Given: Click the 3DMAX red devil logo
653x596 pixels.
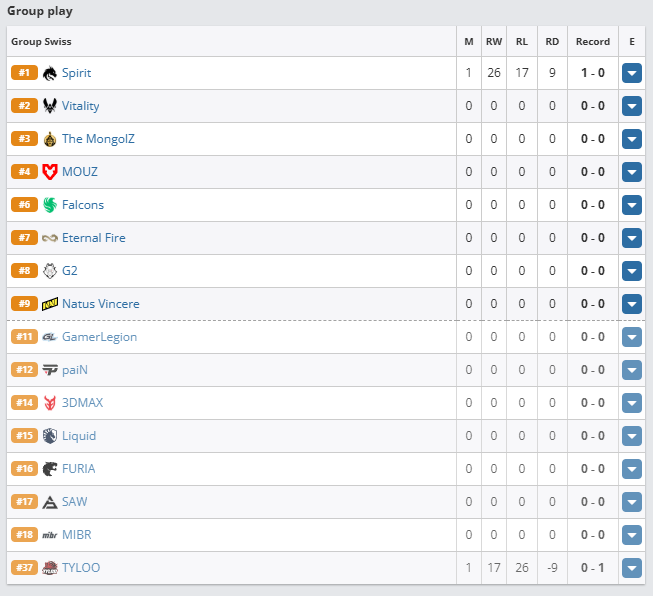Looking at the screenshot, I should [x=50, y=403].
